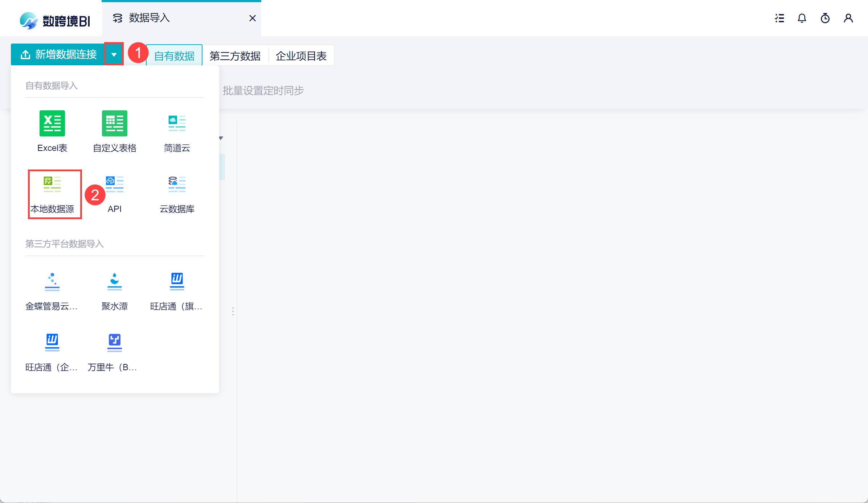Select 金蝶管易云 platform icon
The height and width of the screenshot is (503, 868).
point(52,282)
